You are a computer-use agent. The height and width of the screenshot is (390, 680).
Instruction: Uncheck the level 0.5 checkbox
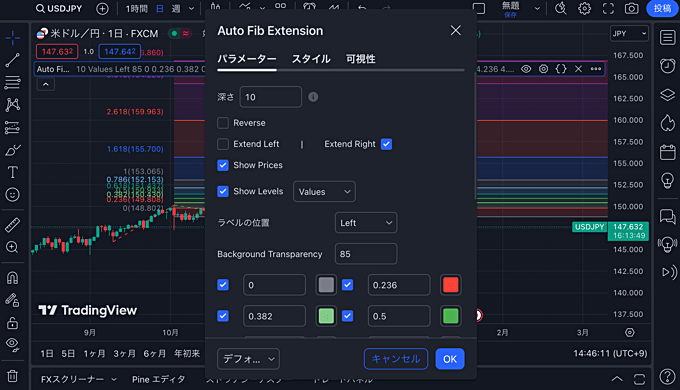[347, 316]
